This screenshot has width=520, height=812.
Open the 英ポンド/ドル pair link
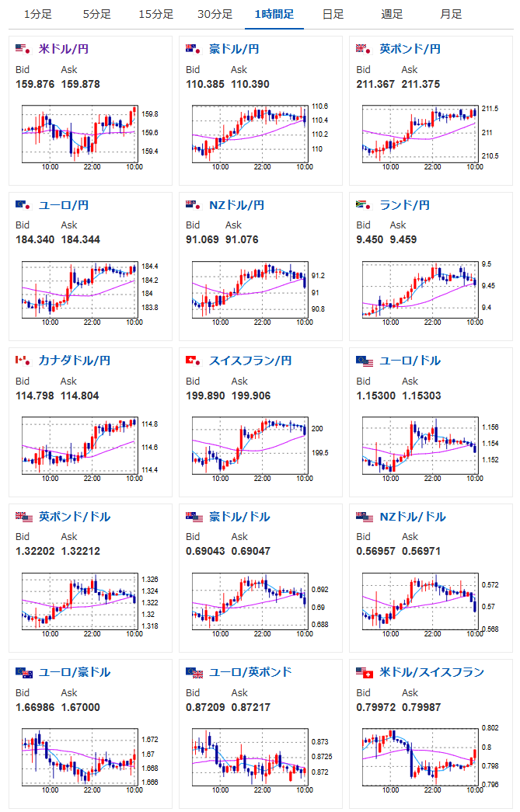pyautogui.click(x=74, y=516)
